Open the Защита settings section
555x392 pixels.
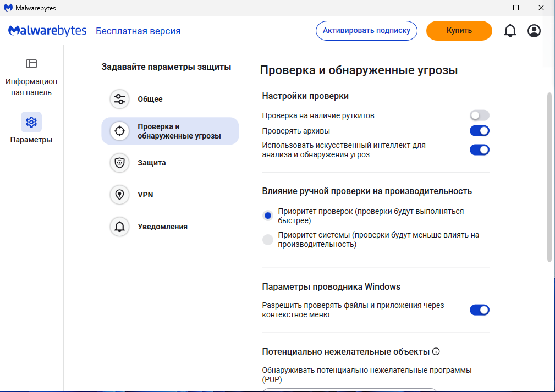170,163
